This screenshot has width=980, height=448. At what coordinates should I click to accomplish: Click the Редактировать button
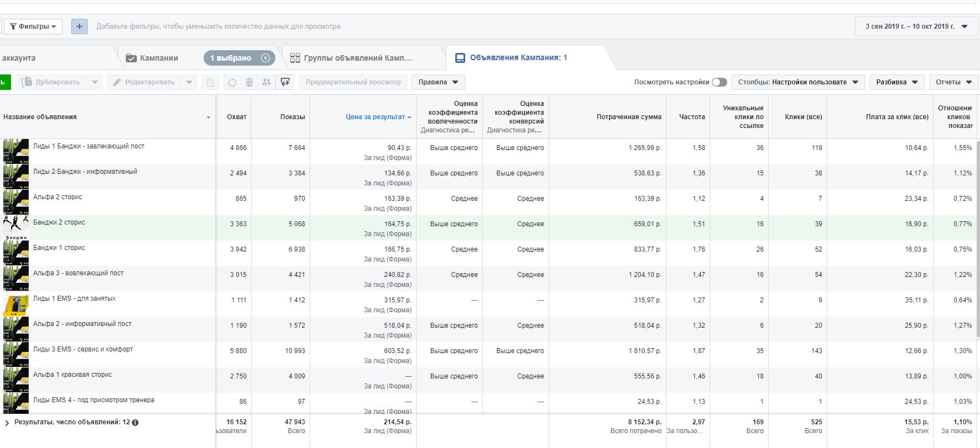tap(145, 82)
